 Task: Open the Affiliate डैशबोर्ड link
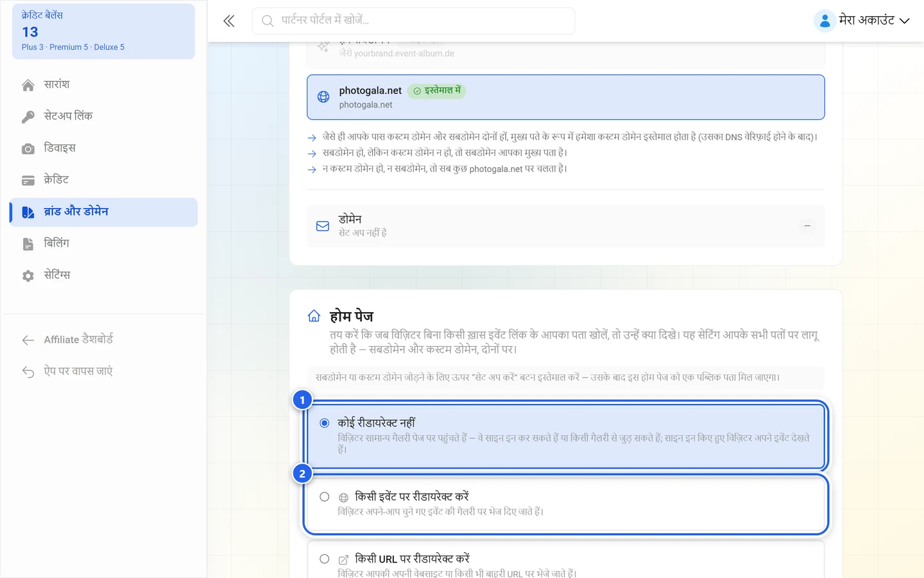pos(78,340)
